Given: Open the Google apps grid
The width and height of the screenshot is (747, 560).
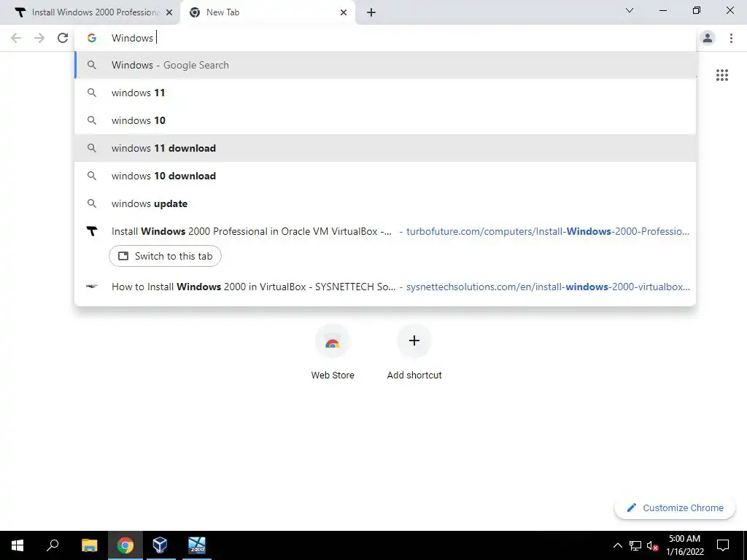Looking at the screenshot, I should (x=722, y=75).
